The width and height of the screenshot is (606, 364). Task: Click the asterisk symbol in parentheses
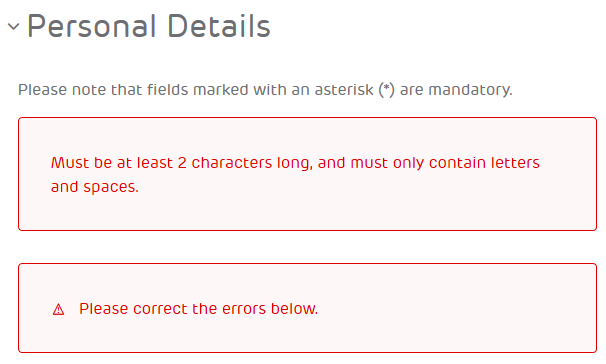pos(386,90)
